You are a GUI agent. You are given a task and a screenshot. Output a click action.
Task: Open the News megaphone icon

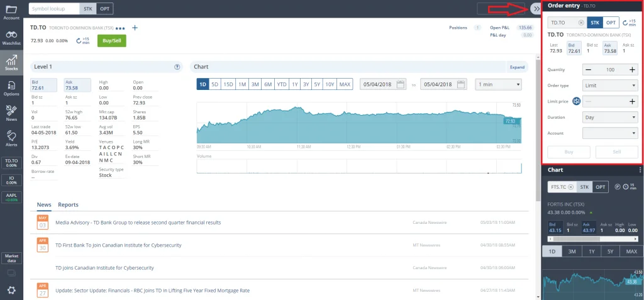tap(11, 113)
